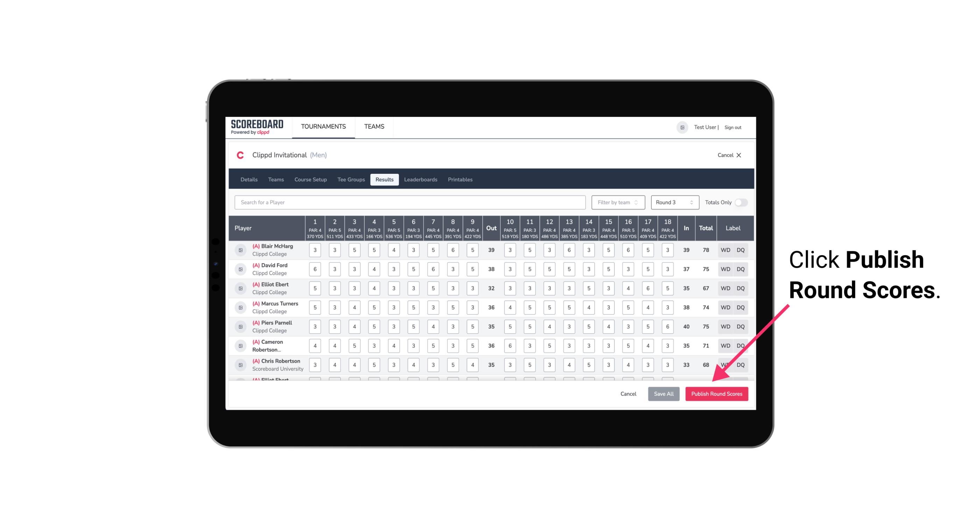Viewport: 980px width, 527px height.
Task: Click the DQ icon for Marcus Turners
Action: [741, 307]
